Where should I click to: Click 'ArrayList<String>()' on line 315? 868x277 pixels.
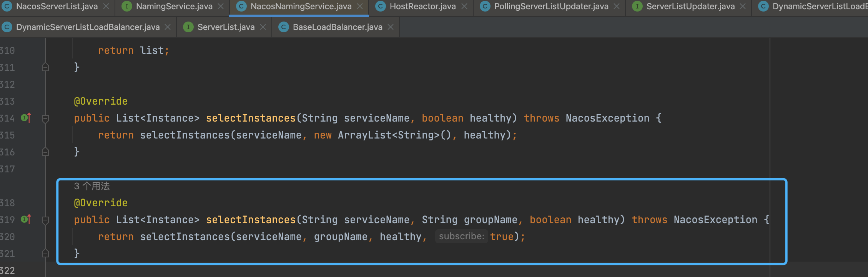coord(394,135)
